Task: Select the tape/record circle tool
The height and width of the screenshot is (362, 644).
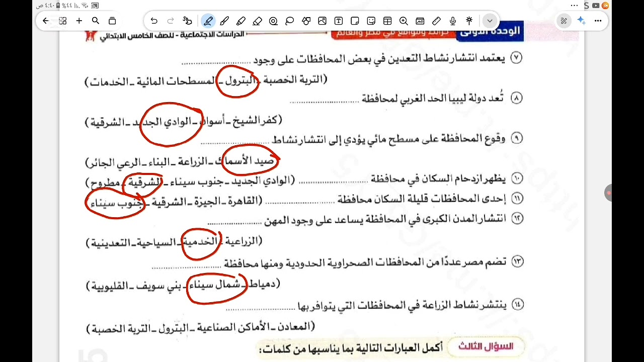Action: (273, 21)
